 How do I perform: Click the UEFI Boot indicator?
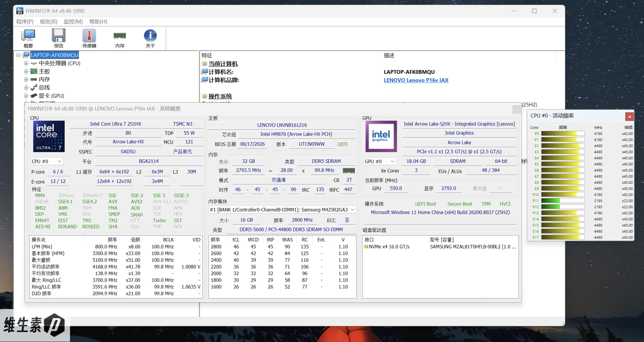click(425, 204)
